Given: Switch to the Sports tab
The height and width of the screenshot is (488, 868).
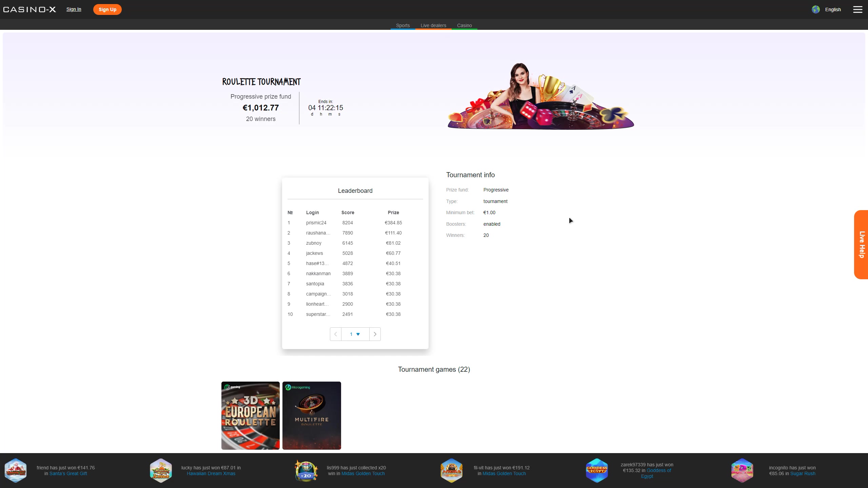Looking at the screenshot, I should 403,25.
